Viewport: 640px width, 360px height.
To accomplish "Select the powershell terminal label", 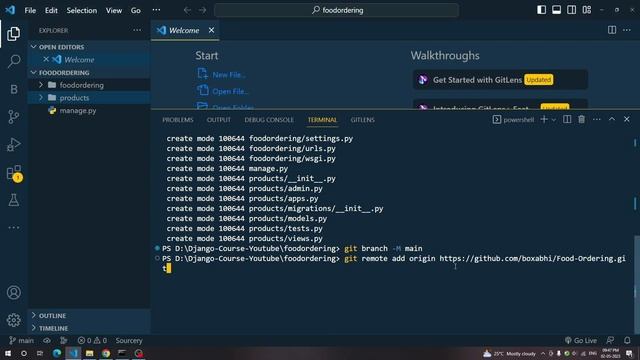I will [513, 120].
